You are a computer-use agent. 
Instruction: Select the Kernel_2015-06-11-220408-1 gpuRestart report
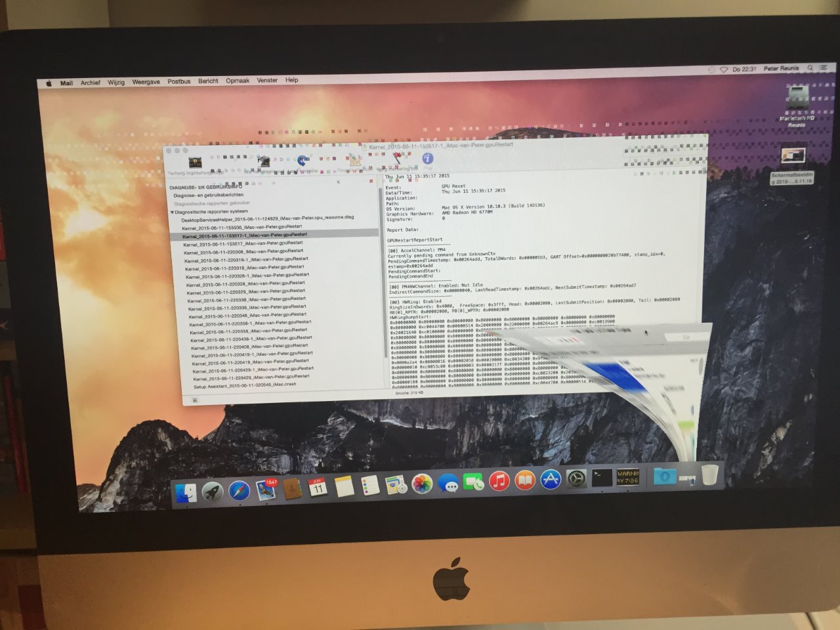tap(251, 339)
